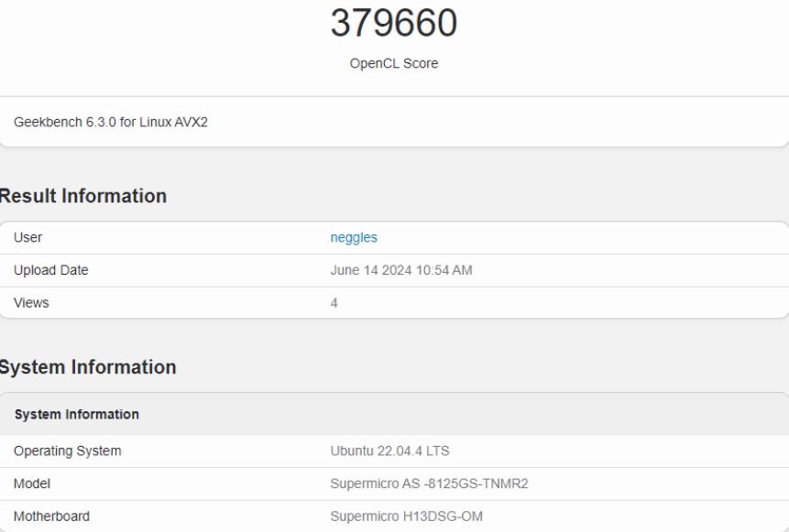Click the Ubuntu 22.04.4 LTS value

389,451
